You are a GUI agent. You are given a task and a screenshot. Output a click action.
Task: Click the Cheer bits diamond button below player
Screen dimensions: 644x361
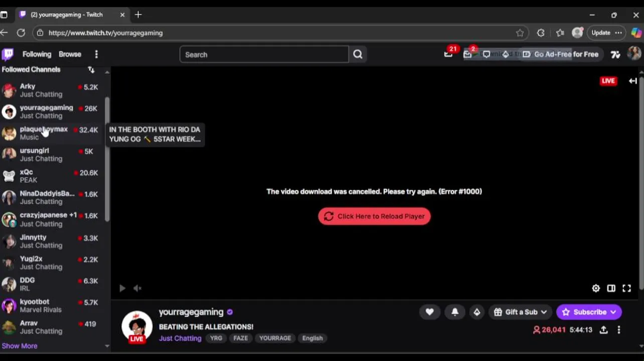tap(476, 312)
